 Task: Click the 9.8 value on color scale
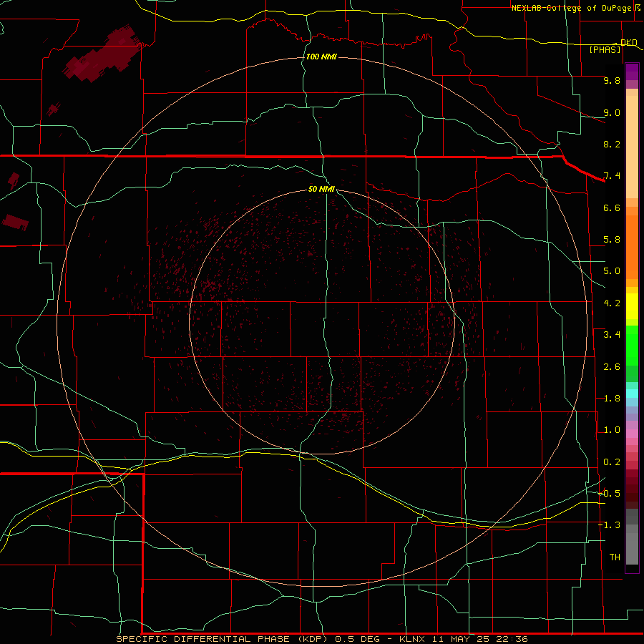tap(612, 80)
